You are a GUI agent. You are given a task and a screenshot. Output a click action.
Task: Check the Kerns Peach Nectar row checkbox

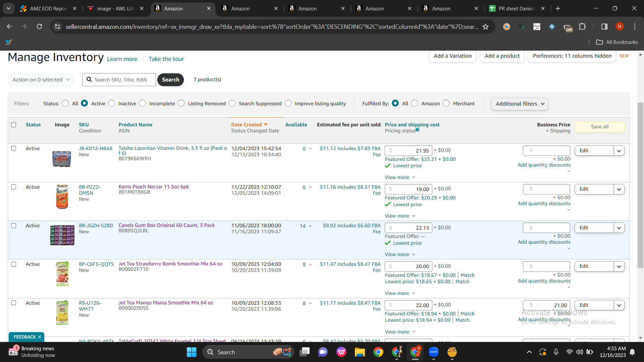tap(14, 187)
